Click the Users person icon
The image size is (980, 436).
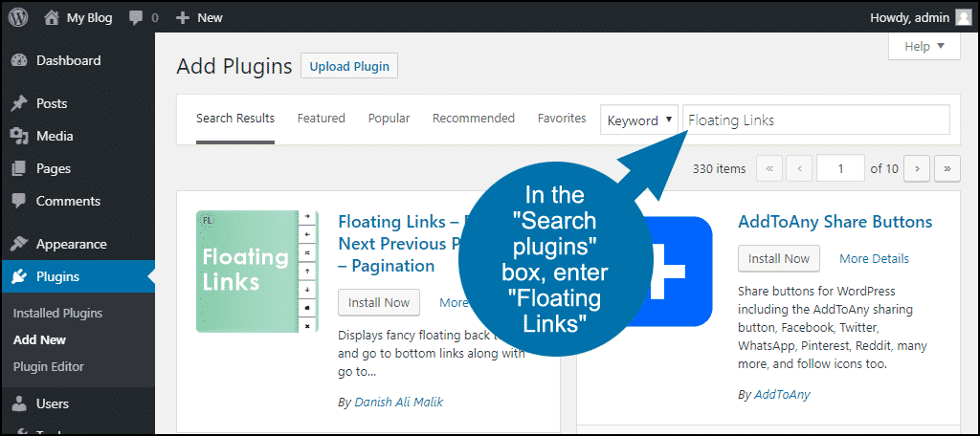[20, 404]
